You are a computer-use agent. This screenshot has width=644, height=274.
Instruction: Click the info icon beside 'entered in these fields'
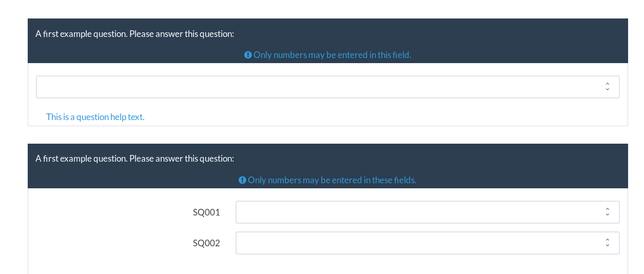point(242,180)
